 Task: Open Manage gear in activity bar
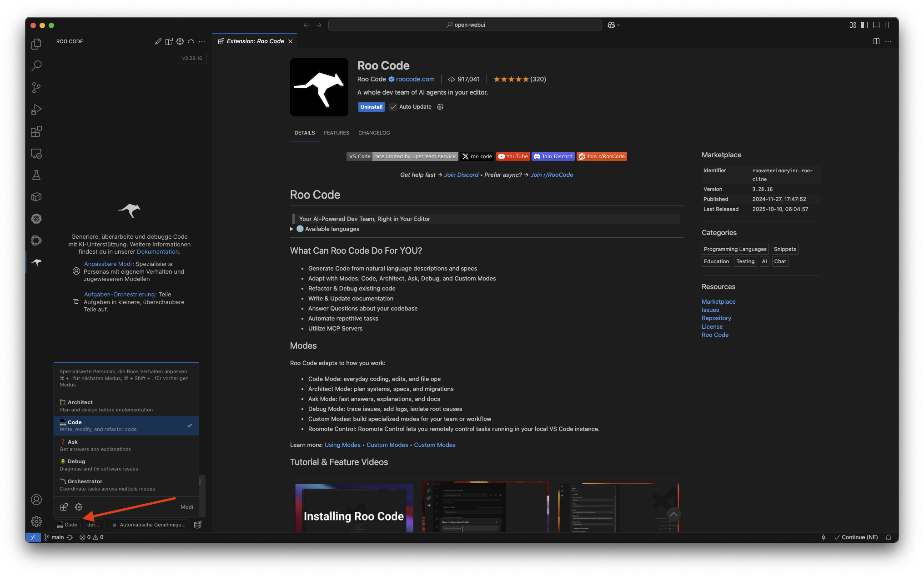pos(36,521)
